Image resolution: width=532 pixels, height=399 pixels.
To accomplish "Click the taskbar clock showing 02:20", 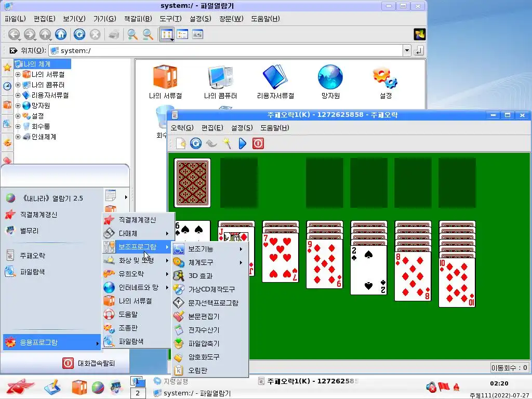I will 499,383.
